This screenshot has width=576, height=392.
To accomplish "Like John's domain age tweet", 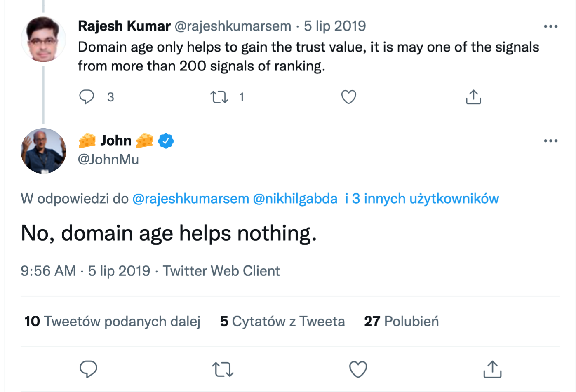I will [358, 369].
